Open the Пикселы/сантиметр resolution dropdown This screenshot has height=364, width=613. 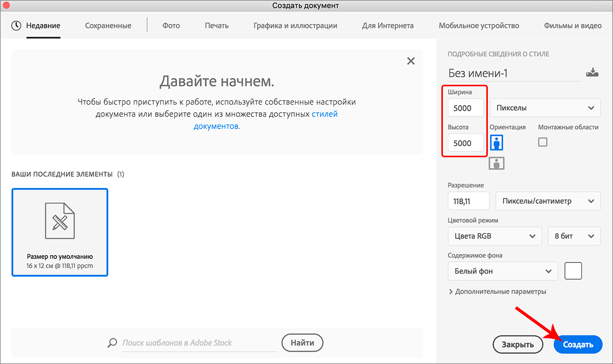pos(548,201)
